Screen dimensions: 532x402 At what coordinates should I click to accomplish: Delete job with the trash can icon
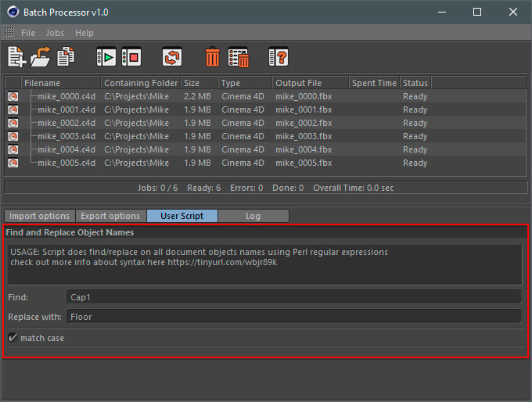(x=213, y=57)
